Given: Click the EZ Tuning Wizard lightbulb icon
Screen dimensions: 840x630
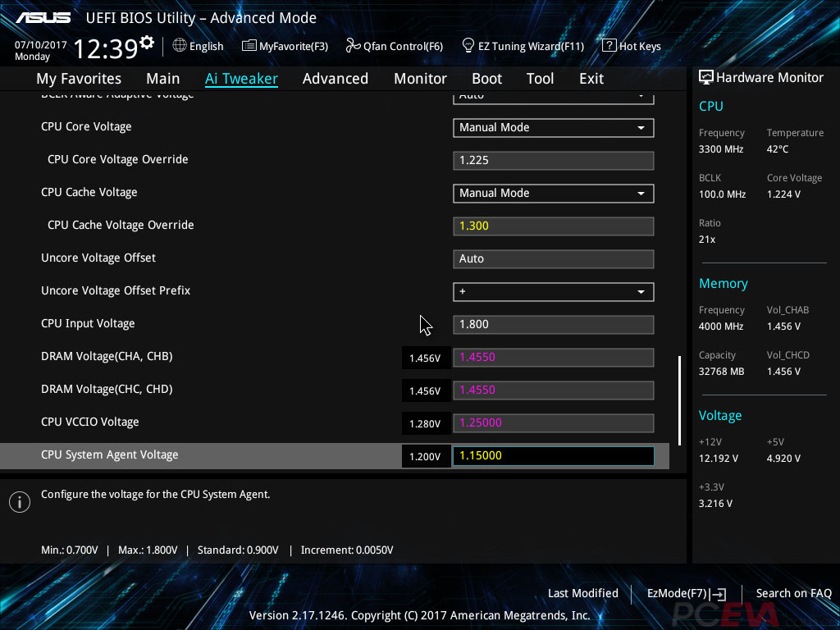Looking at the screenshot, I should point(468,46).
